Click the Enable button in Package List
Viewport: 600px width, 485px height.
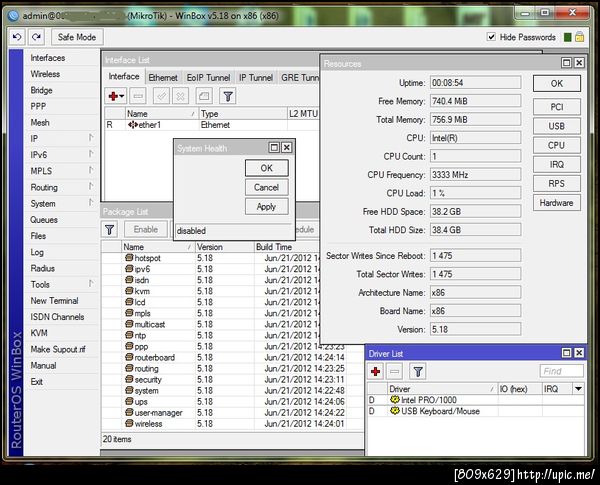tap(146, 229)
